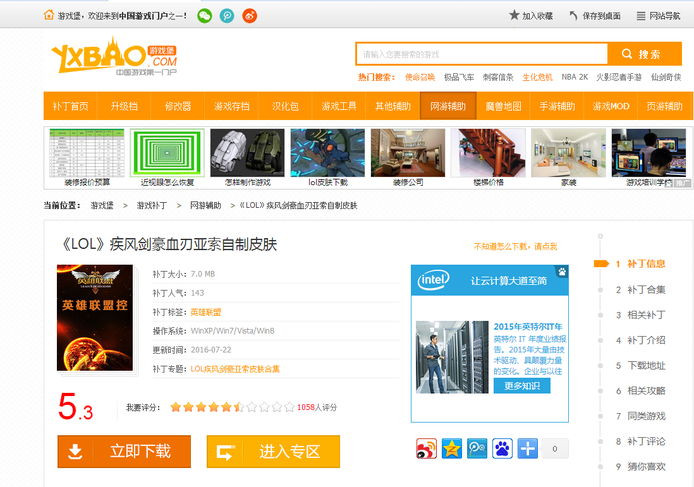Click the 楼梯价格 staircase thumbnail
Screen dimensions: 694x487
(488, 153)
